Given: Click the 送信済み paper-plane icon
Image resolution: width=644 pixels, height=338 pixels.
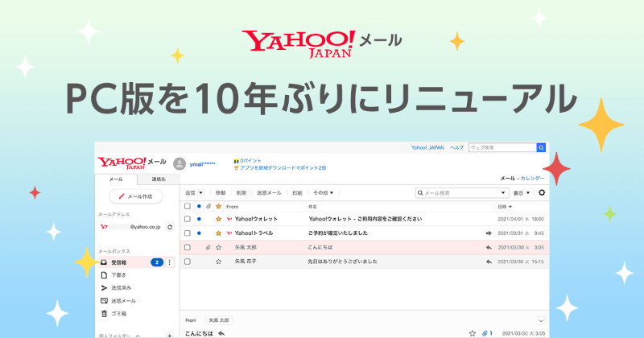Looking at the screenshot, I should 104,288.
